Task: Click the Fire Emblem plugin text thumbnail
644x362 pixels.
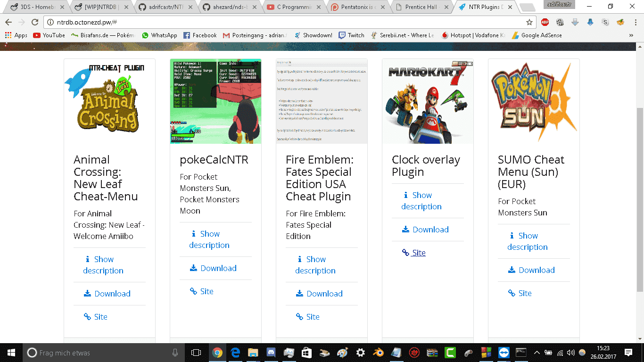Action: click(322, 101)
